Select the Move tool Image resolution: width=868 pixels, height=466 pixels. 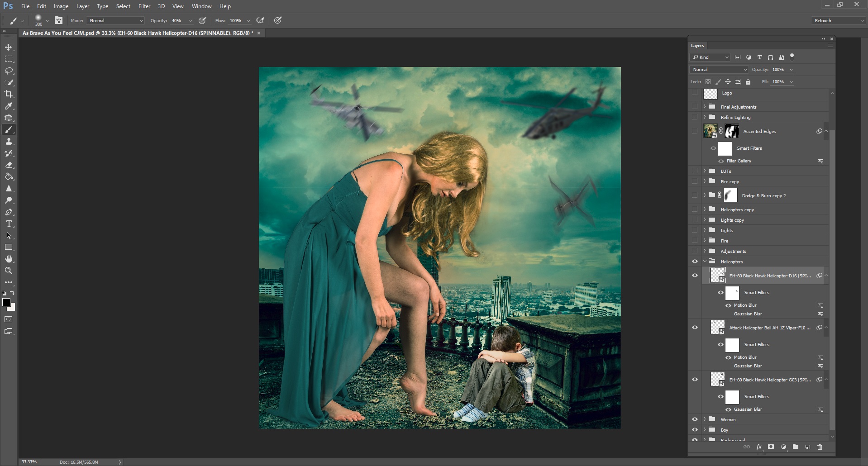coord(9,48)
